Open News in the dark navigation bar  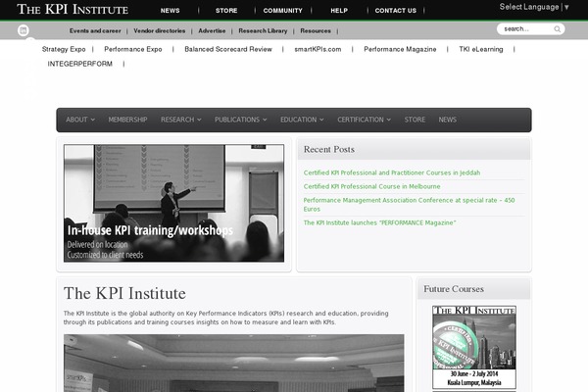tap(448, 120)
